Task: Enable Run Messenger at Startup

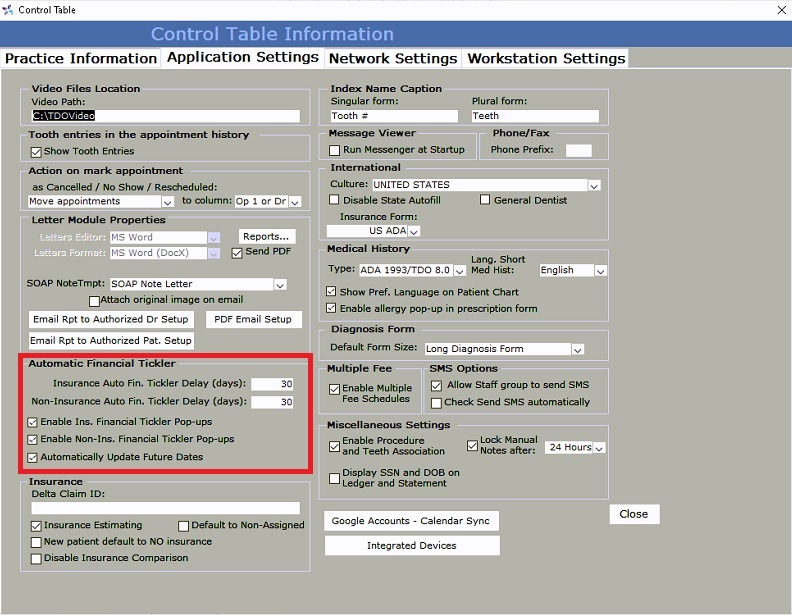Action: 336,150
